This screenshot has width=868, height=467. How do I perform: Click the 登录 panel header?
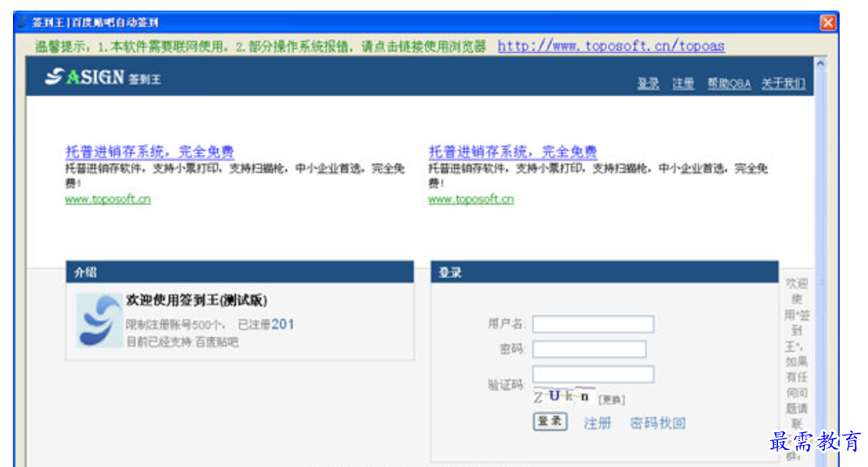[x=605, y=272]
